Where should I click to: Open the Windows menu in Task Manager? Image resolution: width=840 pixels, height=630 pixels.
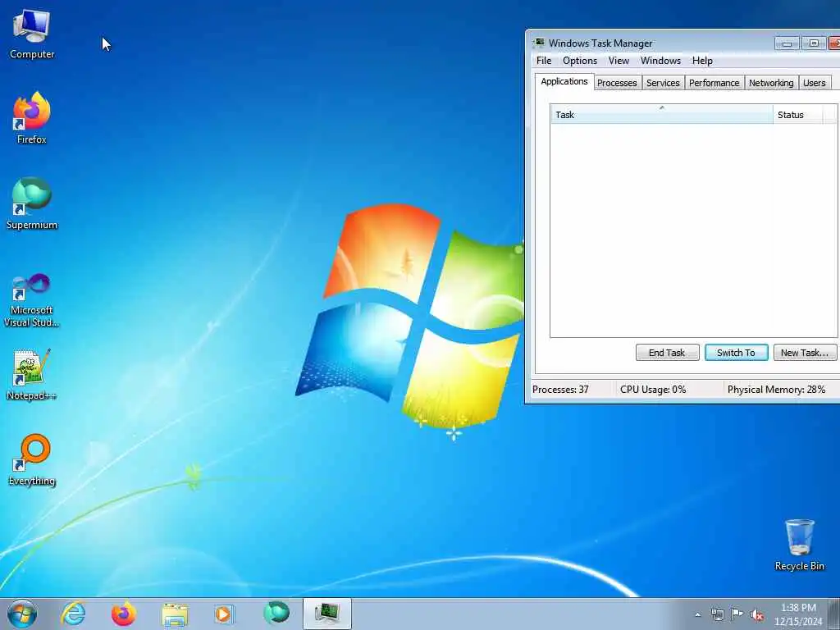(x=660, y=61)
